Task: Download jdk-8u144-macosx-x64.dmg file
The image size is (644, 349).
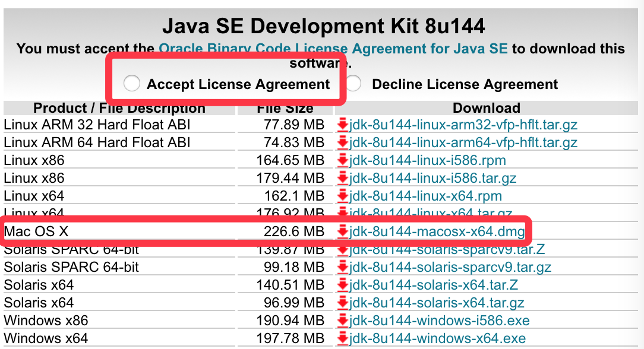Action: pyautogui.click(x=437, y=231)
